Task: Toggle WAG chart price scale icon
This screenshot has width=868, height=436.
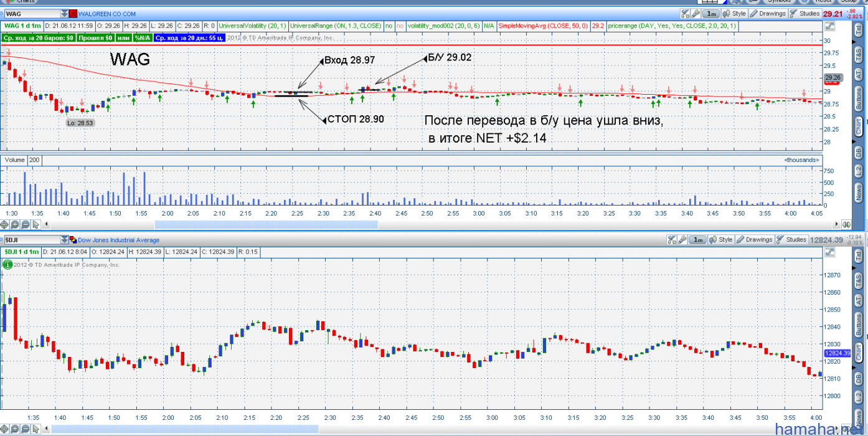Action: (829, 26)
